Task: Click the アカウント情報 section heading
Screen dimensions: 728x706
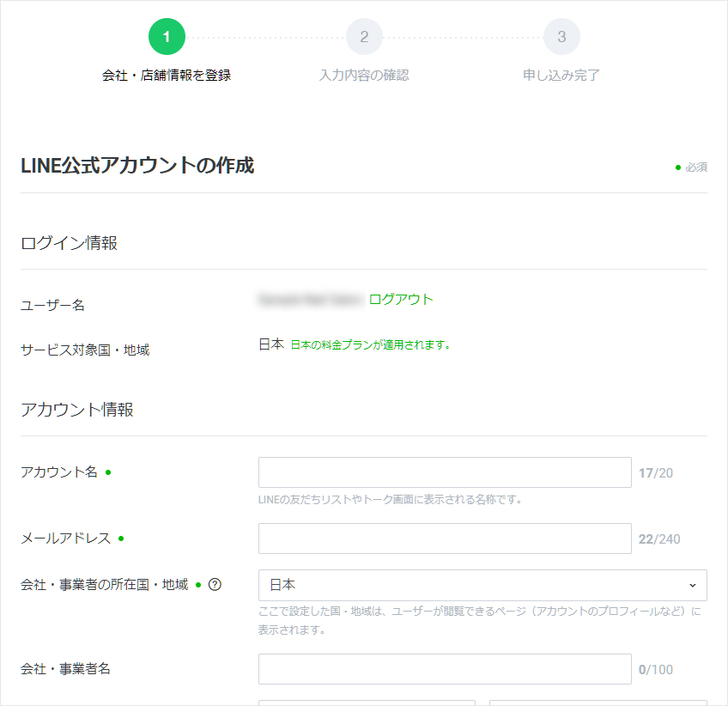Action: click(x=77, y=410)
